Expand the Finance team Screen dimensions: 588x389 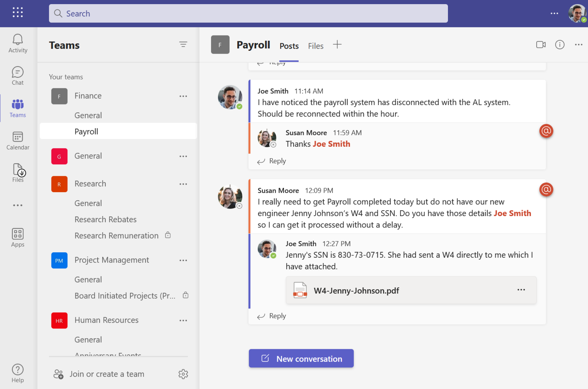pyautogui.click(x=88, y=96)
